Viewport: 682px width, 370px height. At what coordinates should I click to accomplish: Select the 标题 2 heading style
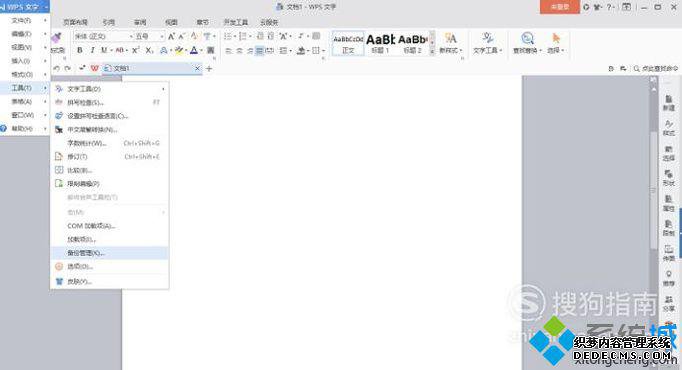tap(413, 43)
